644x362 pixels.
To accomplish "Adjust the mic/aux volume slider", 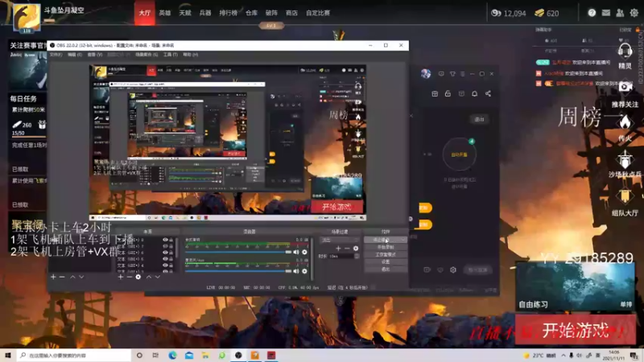I will [x=237, y=271].
